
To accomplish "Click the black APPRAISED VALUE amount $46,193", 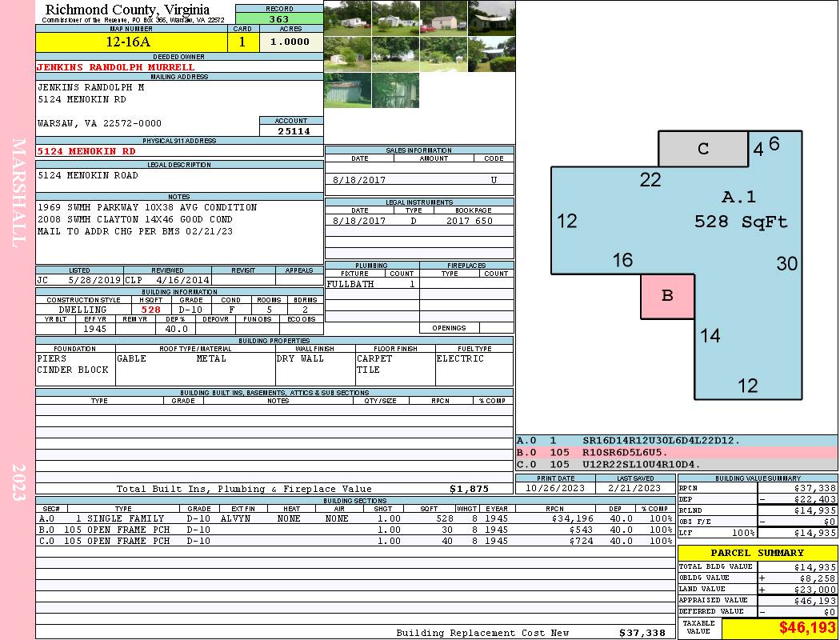I will point(815,601).
